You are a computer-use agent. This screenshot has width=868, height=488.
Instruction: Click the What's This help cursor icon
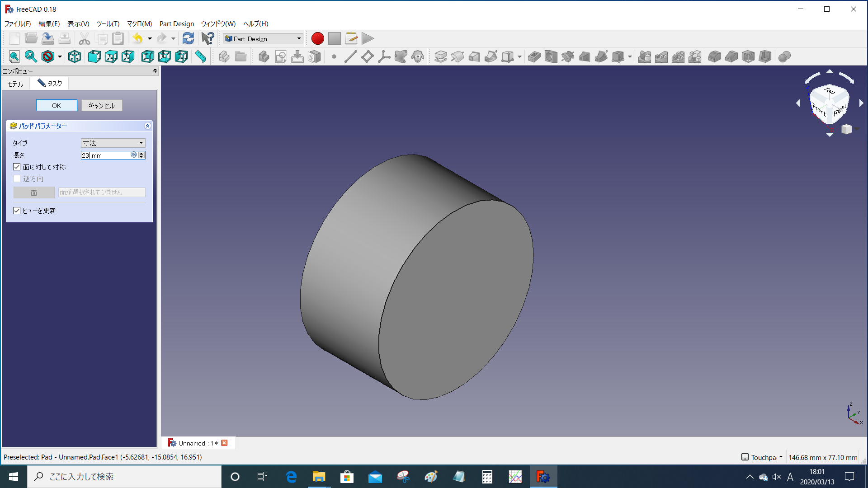click(208, 38)
